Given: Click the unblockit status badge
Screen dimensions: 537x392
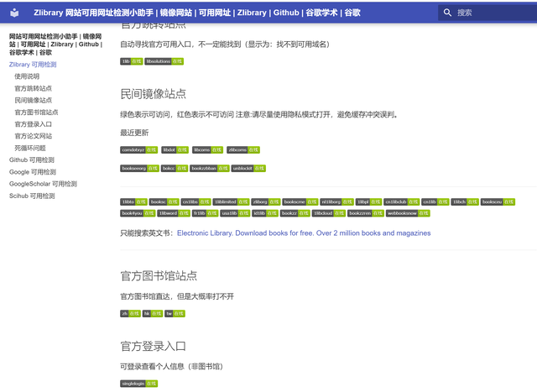Looking at the screenshot, I should [x=248, y=168].
